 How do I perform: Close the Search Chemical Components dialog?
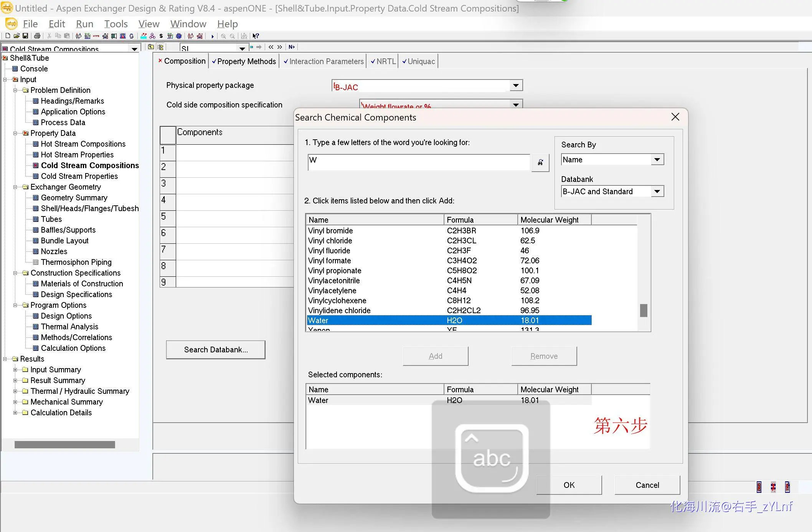[675, 117]
